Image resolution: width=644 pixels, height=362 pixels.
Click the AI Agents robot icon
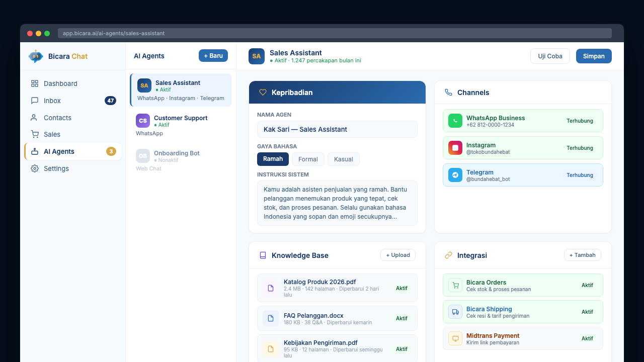(x=35, y=151)
